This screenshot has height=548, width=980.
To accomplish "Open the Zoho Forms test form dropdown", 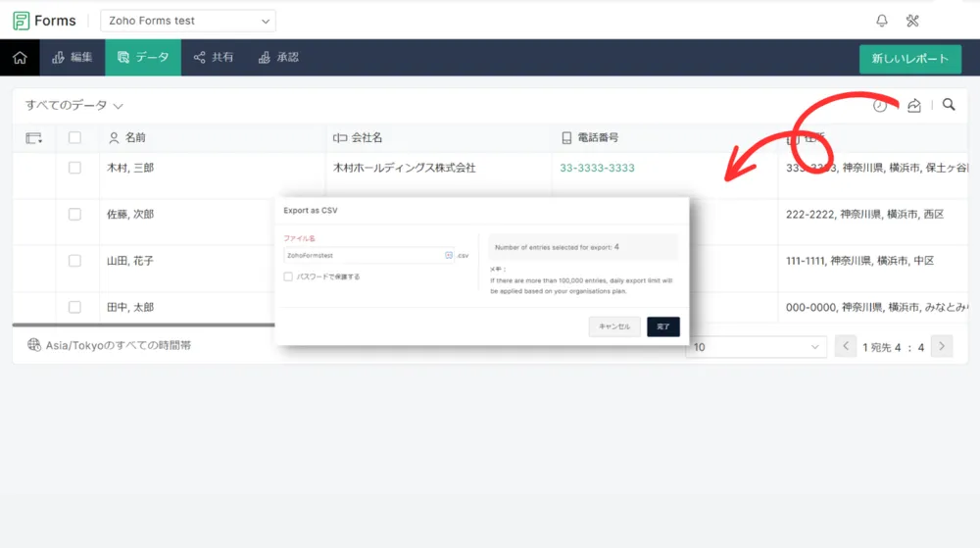I will tap(188, 21).
